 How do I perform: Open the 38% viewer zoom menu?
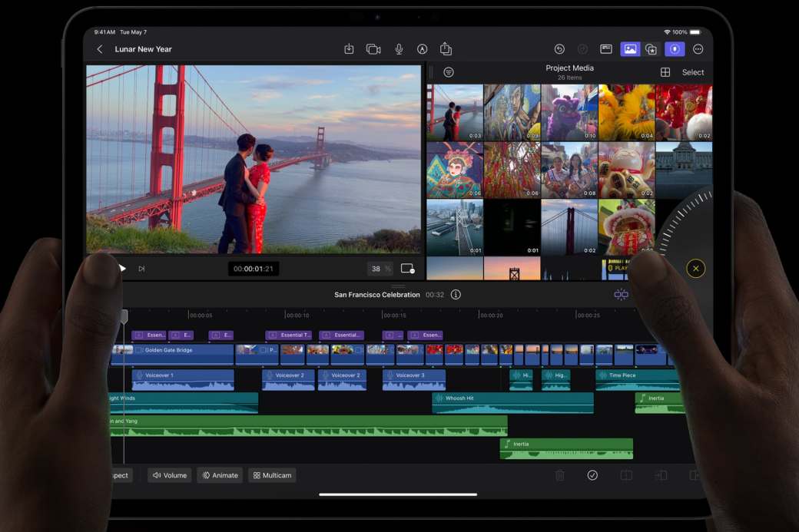click(x=380, y=269)
